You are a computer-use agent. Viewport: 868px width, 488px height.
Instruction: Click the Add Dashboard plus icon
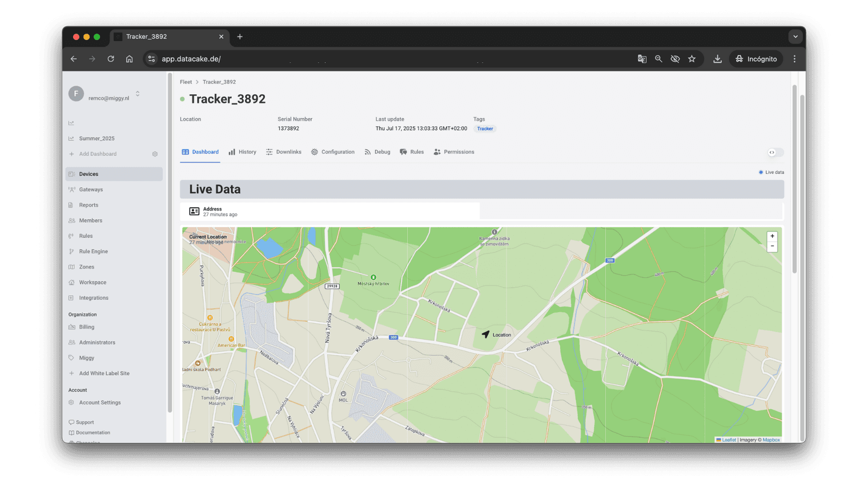click(71, 154)
